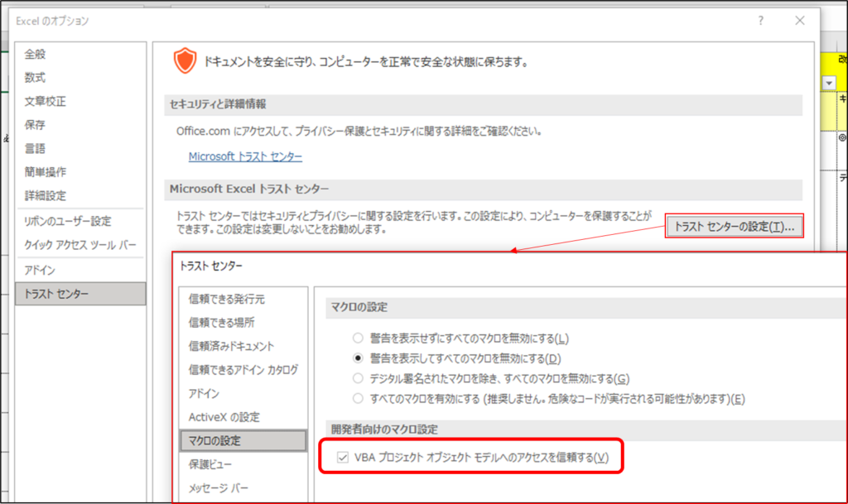This screenshot has width=848, height=504.
Task: Open the 数式 options category
Action: coord(35,78)
